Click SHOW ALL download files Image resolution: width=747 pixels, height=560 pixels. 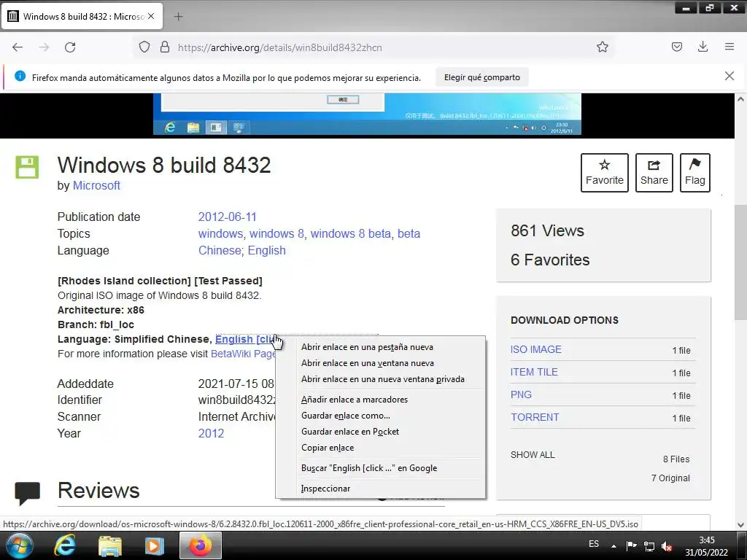(x=533, y=455)
